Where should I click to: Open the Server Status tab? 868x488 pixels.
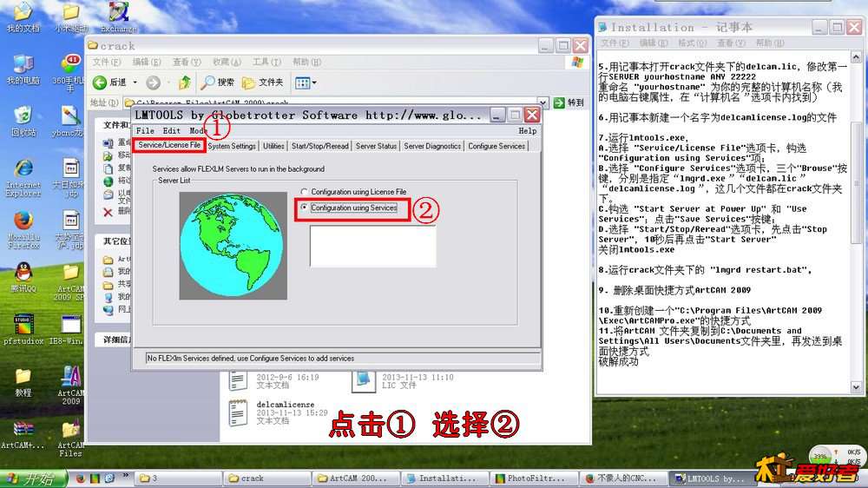tap(376, 146)
